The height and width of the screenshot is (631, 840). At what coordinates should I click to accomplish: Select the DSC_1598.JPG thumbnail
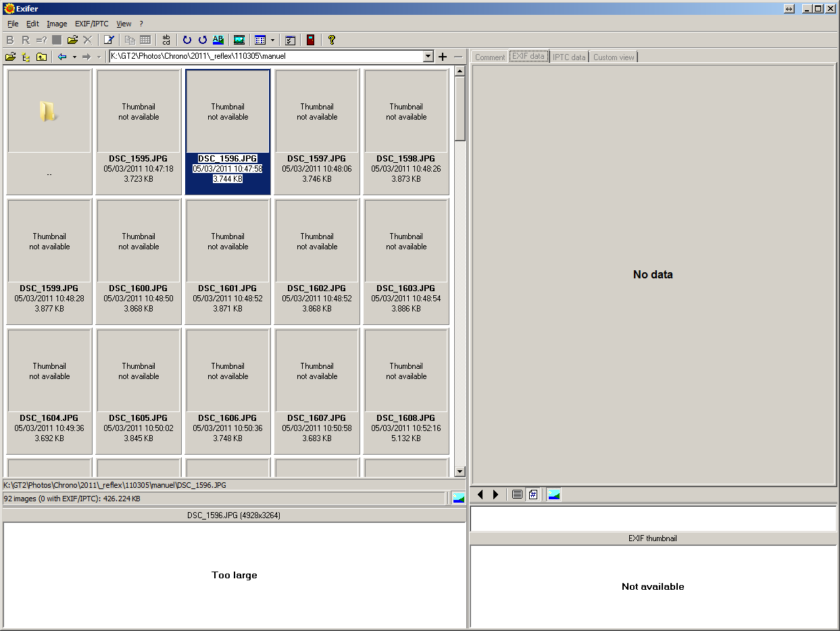pos(406,132)
